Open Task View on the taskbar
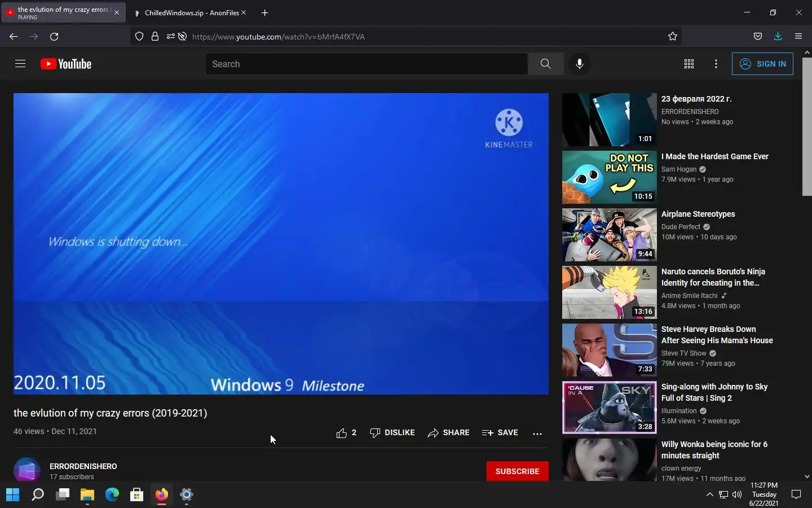812x508 pixels. (x=63, y=495)
